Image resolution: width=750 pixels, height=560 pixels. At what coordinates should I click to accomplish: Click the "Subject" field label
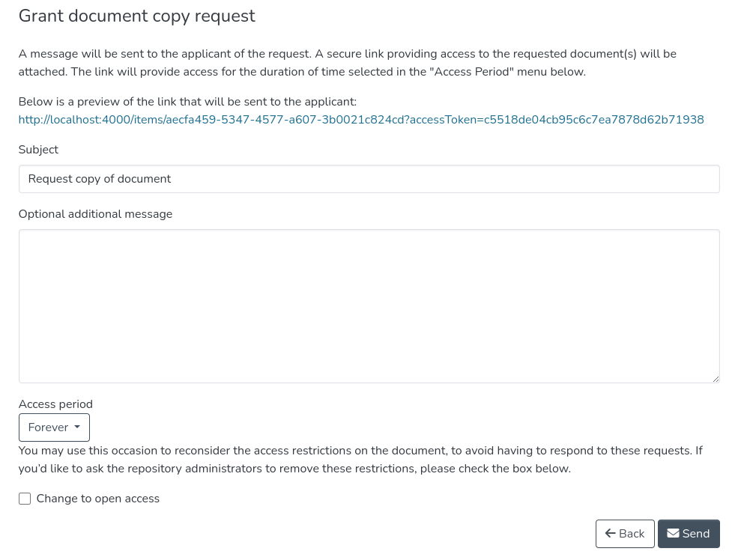(38, 150)
